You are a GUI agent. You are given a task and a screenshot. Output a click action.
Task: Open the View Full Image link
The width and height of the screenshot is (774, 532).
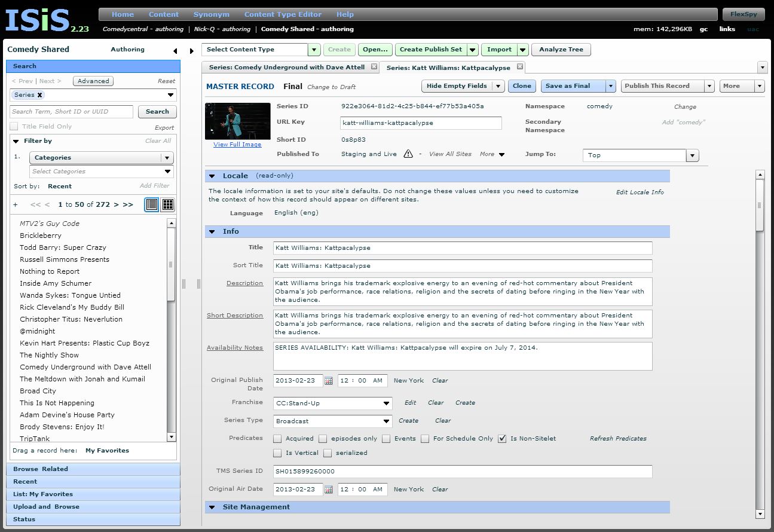[237, 145]
